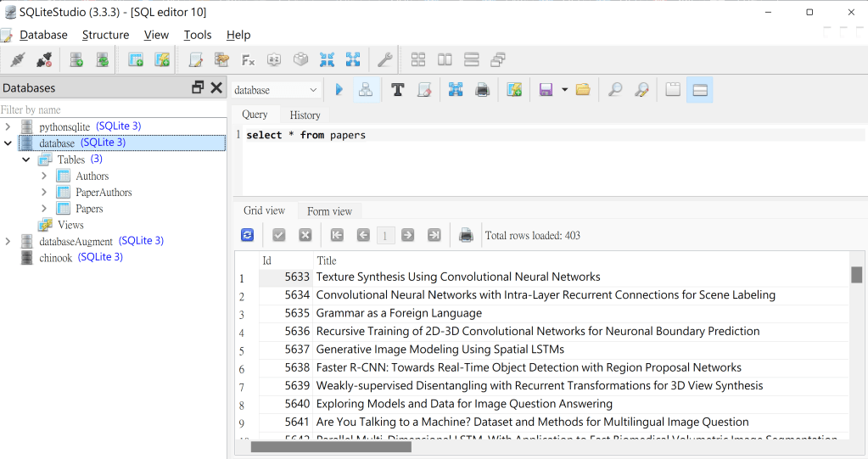This screenshot has width=868, height=459.
Task: Click the Explain query tree icon
Action: click(366, 90)
